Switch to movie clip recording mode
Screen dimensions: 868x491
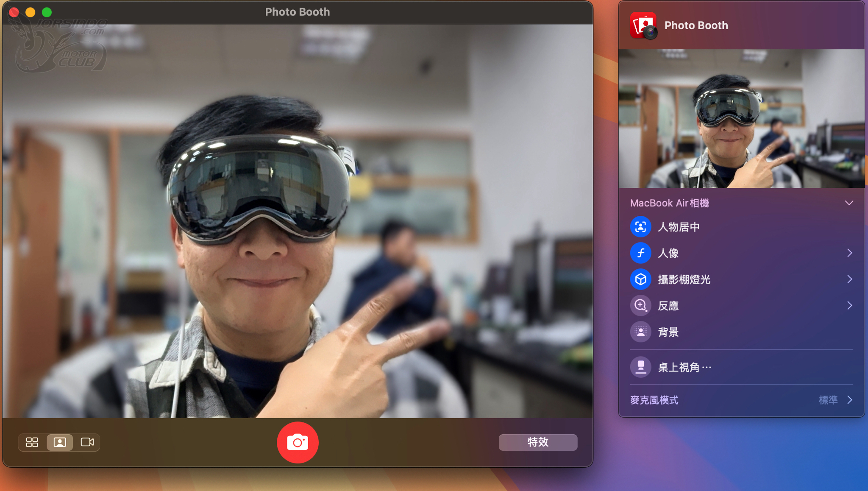(x=87, y=442)
